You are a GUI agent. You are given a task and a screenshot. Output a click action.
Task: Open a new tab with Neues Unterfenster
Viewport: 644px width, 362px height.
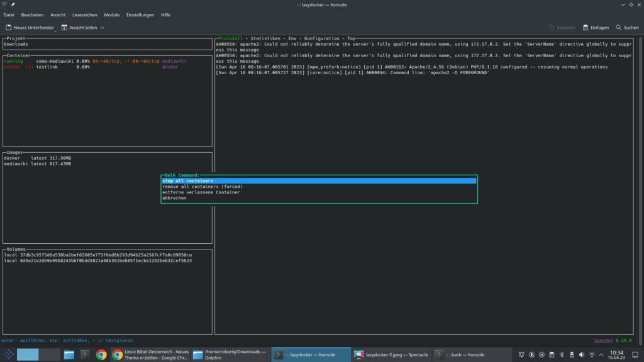30,28
